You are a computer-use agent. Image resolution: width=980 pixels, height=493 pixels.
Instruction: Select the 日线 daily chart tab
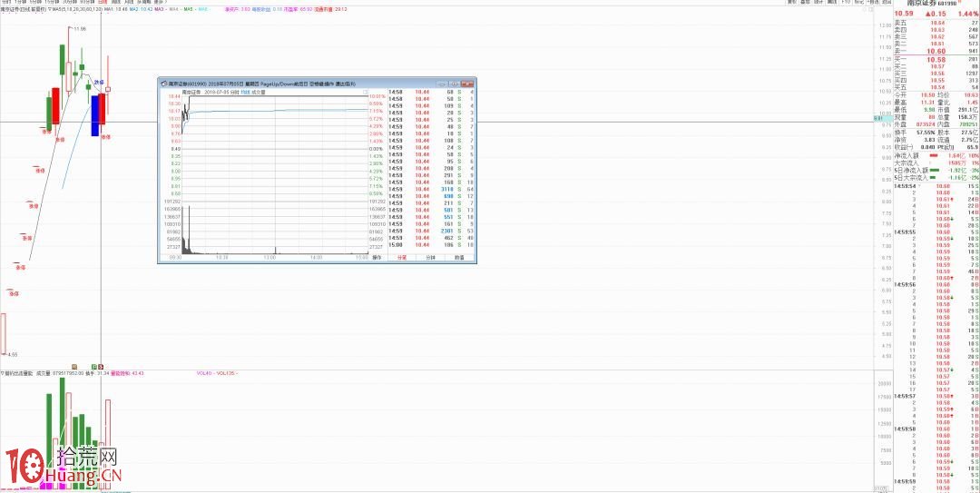pyautogui.click(x=102, y=3)
